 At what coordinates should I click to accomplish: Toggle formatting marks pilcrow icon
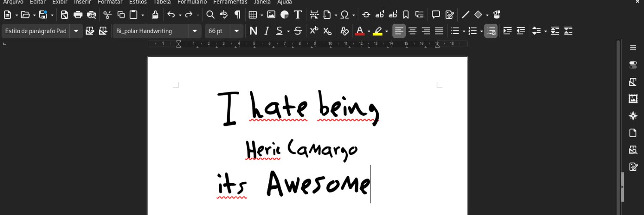pyautogui.click(x=237, y=15)
